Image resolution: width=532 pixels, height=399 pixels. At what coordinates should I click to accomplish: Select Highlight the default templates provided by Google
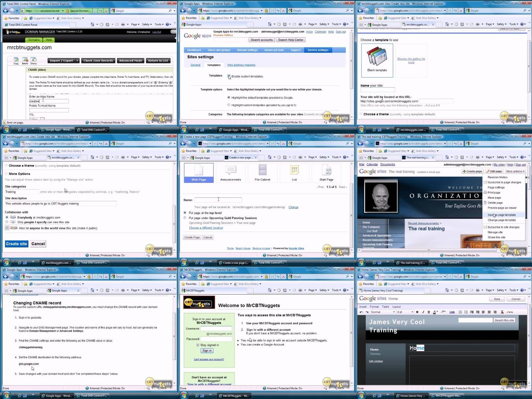point(228,97)
